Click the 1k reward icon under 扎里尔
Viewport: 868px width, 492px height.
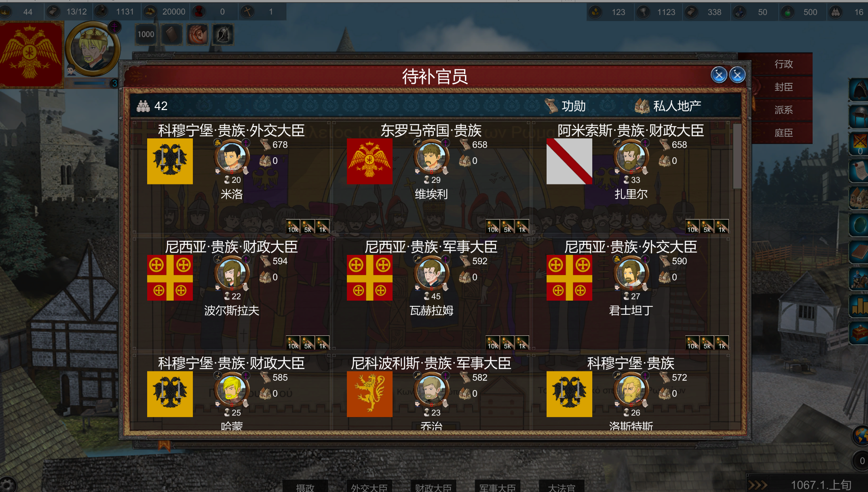[x=722, y=227]
